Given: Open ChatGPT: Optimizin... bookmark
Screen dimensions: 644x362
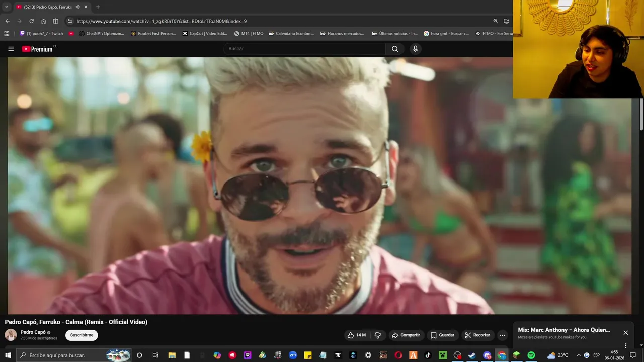Looking at the screenshot, I should (x=102, y=34).
